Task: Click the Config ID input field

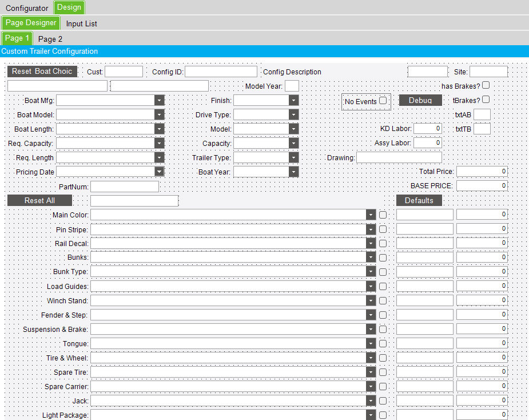Action: pyautogui.click(x=220, y=72)
